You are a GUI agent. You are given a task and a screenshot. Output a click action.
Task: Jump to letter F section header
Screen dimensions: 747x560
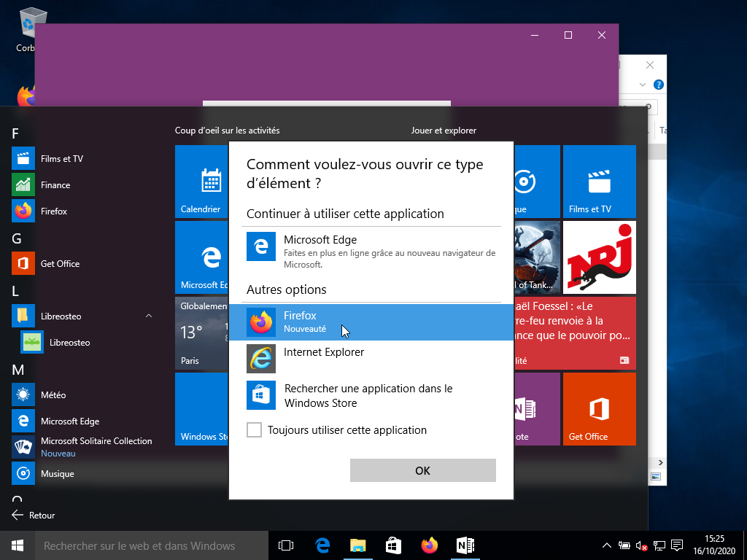tap(15, 133)
